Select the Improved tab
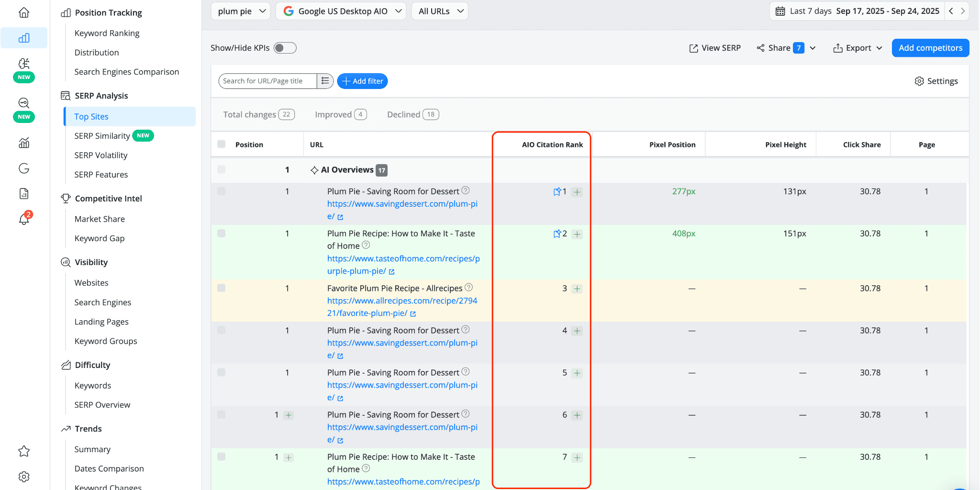The image size is (980, 490). 341,114
